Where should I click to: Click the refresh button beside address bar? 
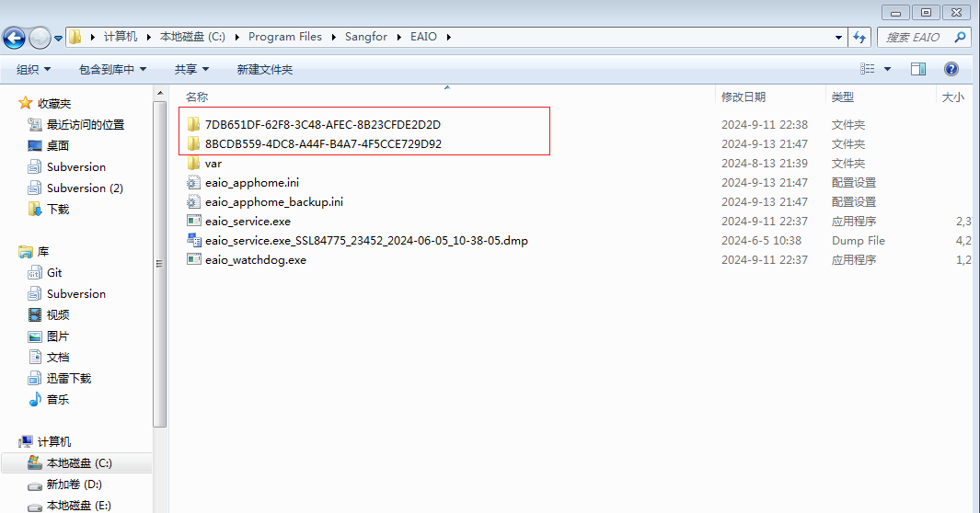point(860,37)
